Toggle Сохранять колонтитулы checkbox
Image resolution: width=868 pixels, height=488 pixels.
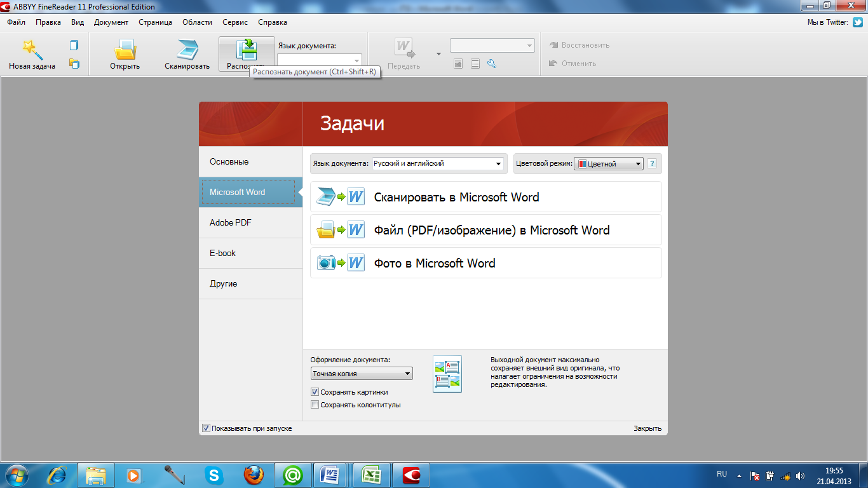(x=315, y=405)
